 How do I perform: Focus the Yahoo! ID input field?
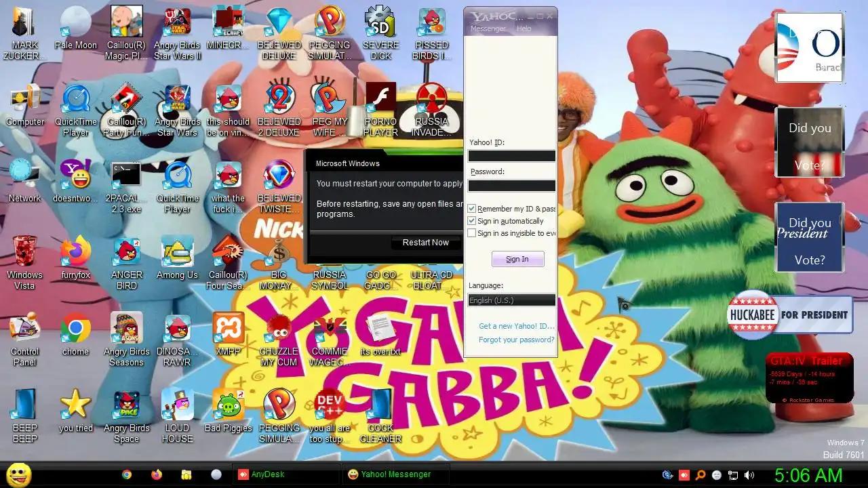512,156
